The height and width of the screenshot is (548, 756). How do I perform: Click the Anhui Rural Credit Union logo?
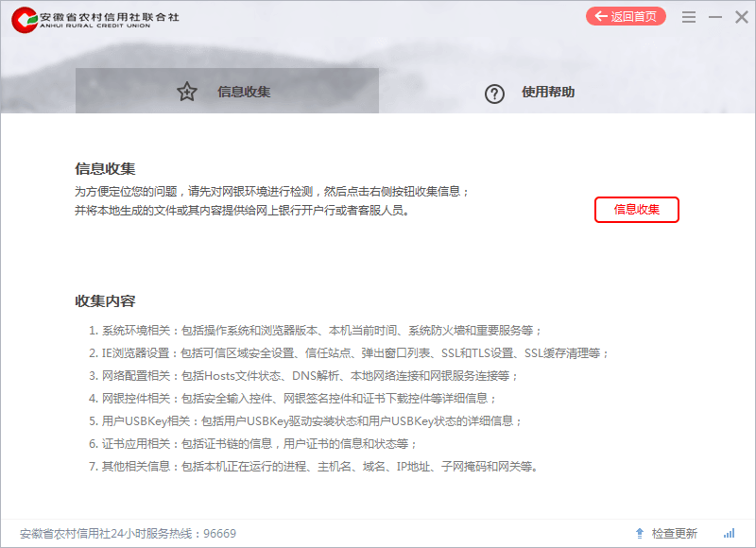(x=26, y=19)
